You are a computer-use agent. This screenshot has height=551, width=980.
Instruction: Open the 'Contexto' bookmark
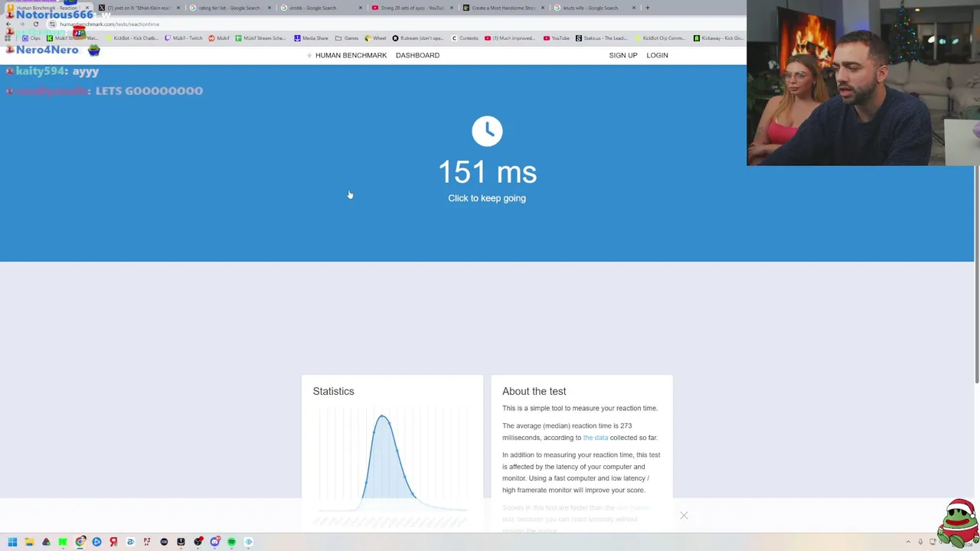tap(465, 38)
